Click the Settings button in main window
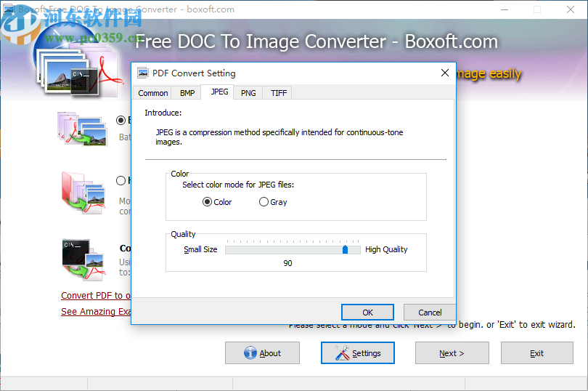 tap(358, 353)
